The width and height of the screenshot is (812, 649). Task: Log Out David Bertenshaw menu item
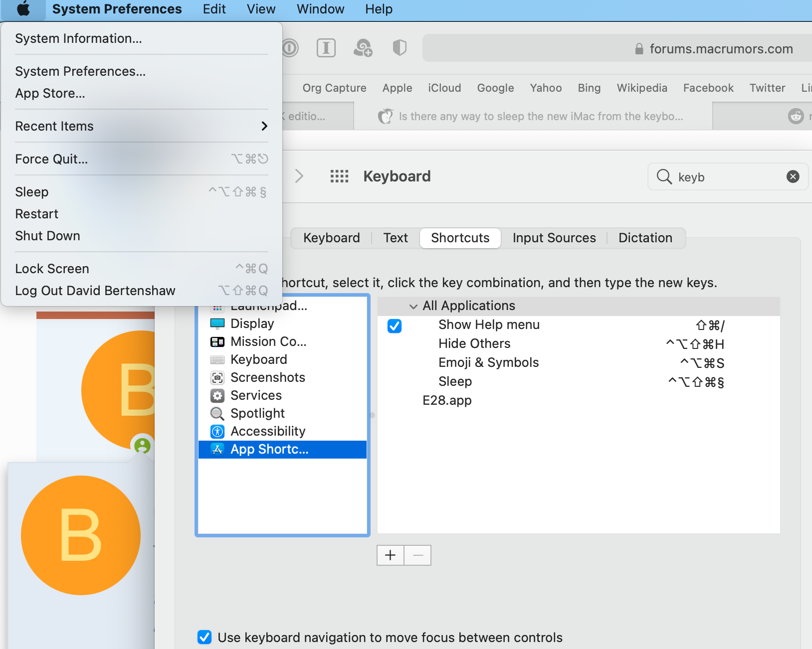click(x=142, y=291)
